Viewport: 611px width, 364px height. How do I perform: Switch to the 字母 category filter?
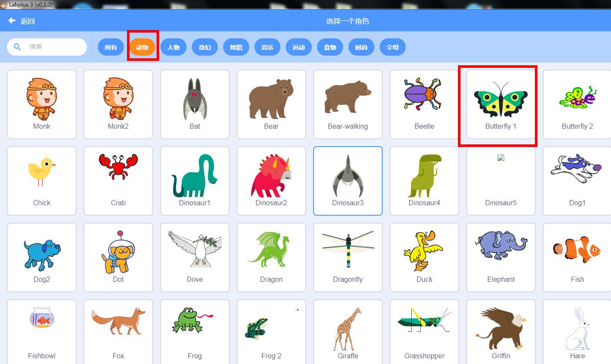pyautogui.click(x=393, y=47)
